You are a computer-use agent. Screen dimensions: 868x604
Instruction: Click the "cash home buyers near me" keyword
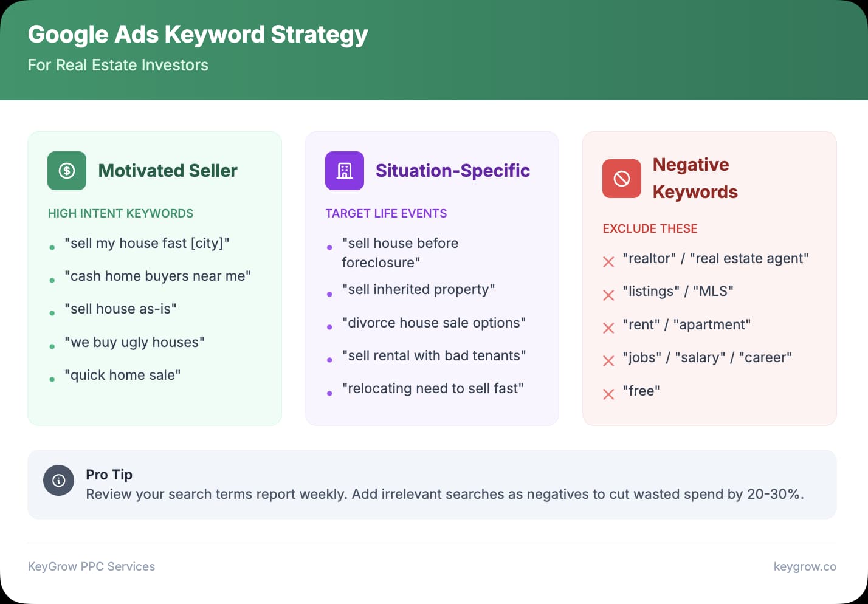157,276
